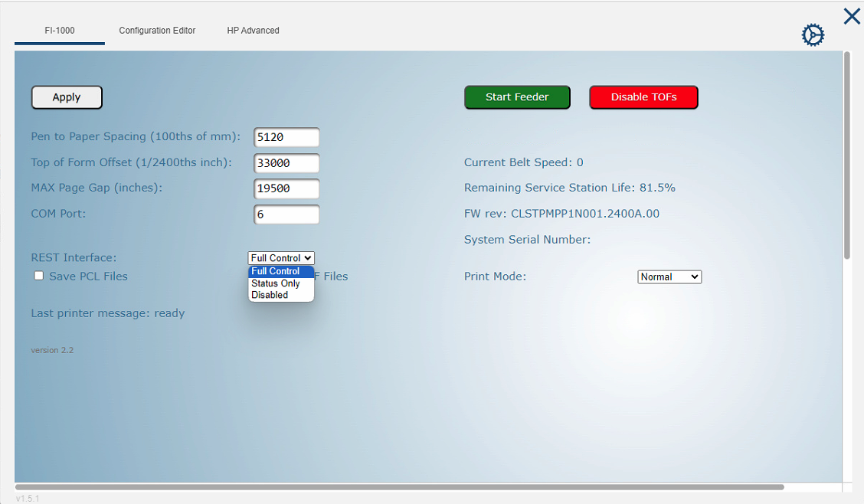Click the REST Interface combo box

coord(280,258)
